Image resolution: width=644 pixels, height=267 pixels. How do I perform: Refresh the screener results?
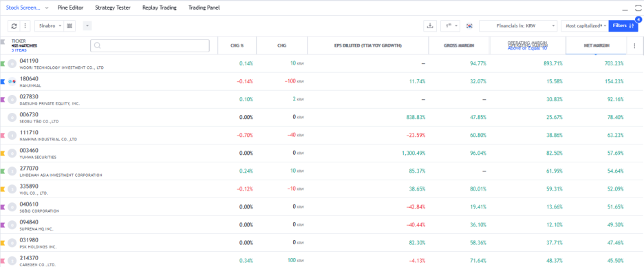14,26
